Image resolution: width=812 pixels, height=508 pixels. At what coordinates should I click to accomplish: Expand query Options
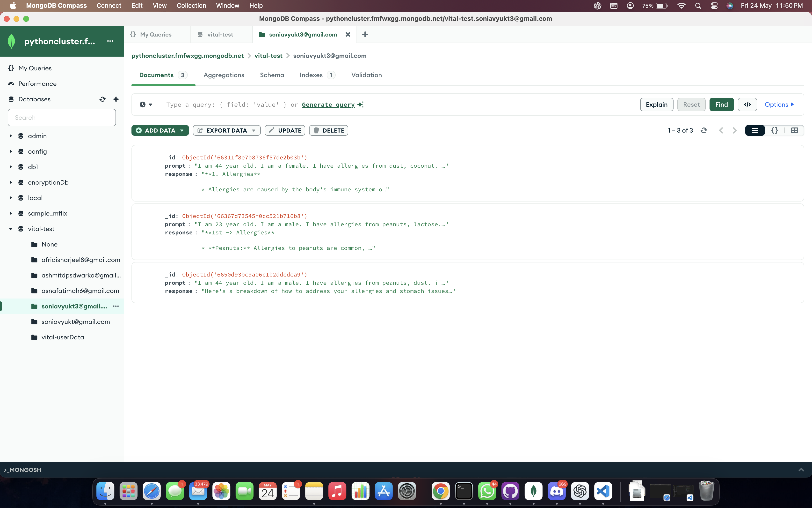779,105
